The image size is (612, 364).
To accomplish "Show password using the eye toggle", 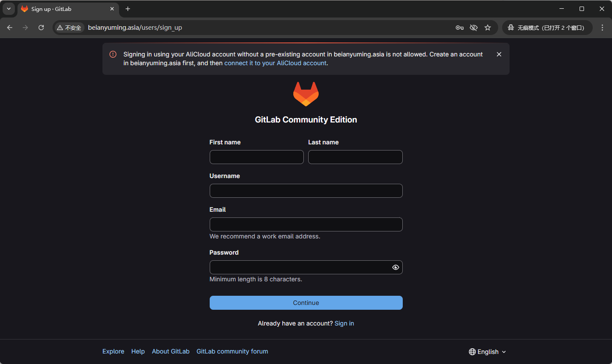I will [395, 267].
